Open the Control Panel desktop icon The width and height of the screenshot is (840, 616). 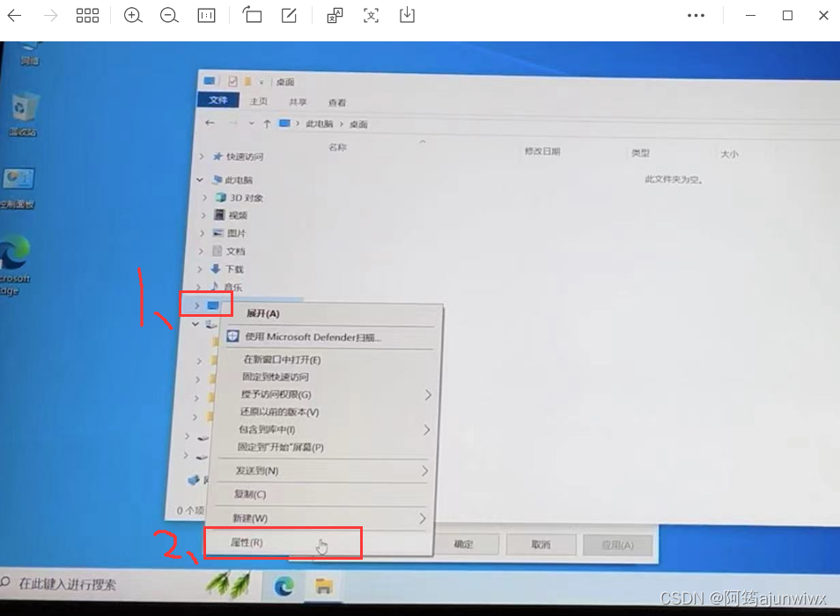tap(18, 187)
